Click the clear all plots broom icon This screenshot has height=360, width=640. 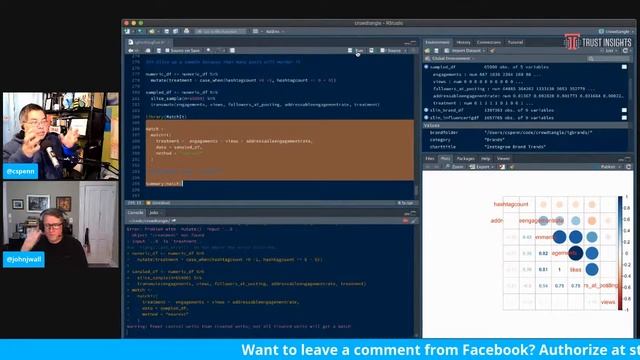pos(511,167)
